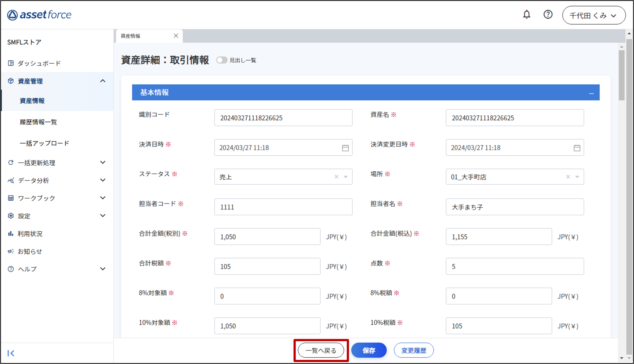Close the 資産情報 tab
Viewport: 634px width, 364px height.
point(176,36)
